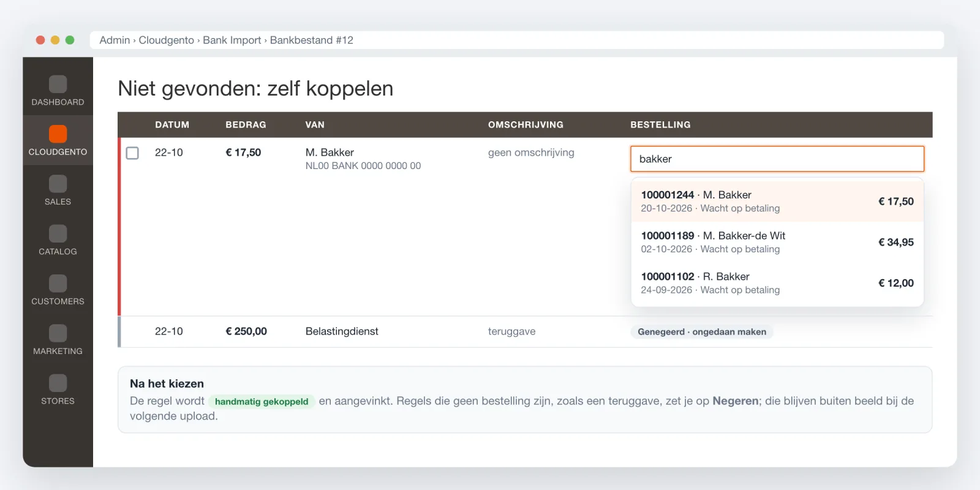The width and height of the screenshot is (980, 490).
Task: Click the OMSCHRIJVING column header
Action: point(526,124)
